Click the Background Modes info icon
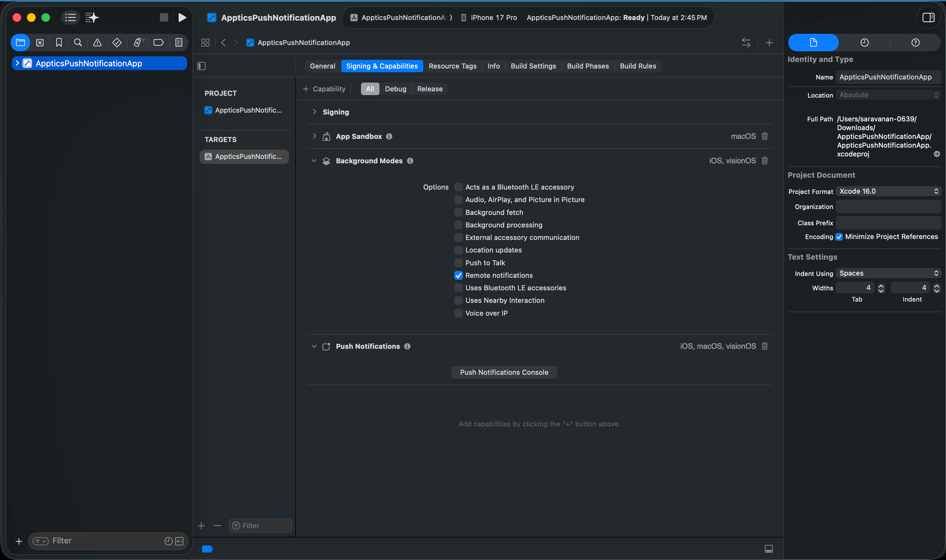This screenshot has width=946, height=560. coord(410,161)
